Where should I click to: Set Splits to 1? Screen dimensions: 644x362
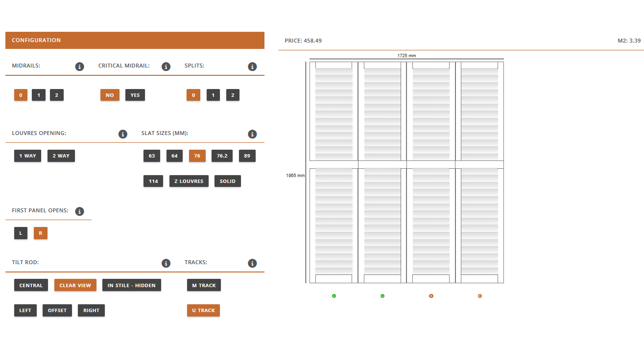pos(213,95)
